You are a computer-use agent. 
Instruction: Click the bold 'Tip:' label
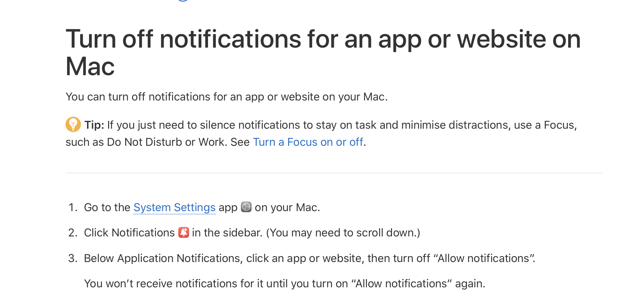(94, 125)
